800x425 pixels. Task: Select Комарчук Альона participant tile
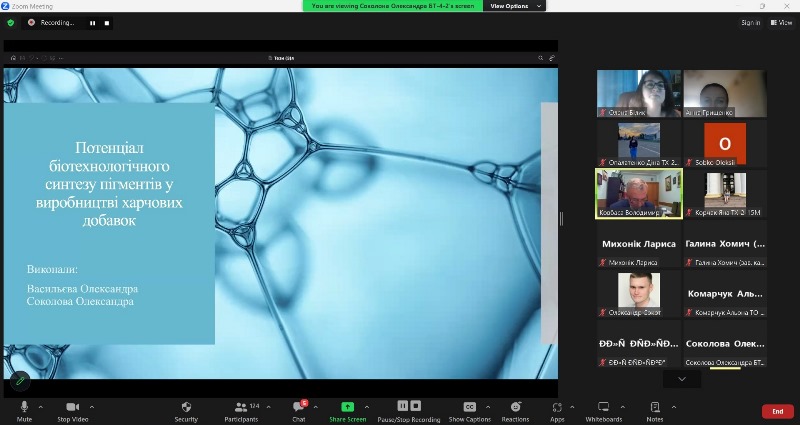pyautogui.click(x=725, y=294)
